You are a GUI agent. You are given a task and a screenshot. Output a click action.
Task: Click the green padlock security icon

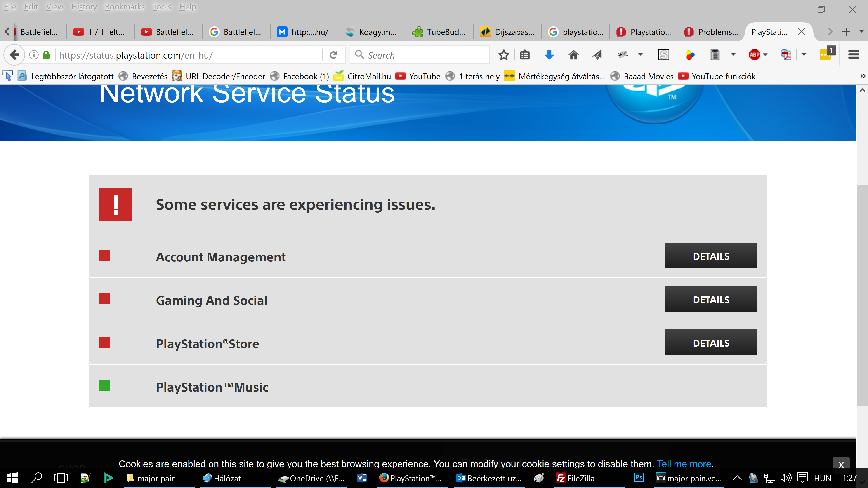(47, 54)
